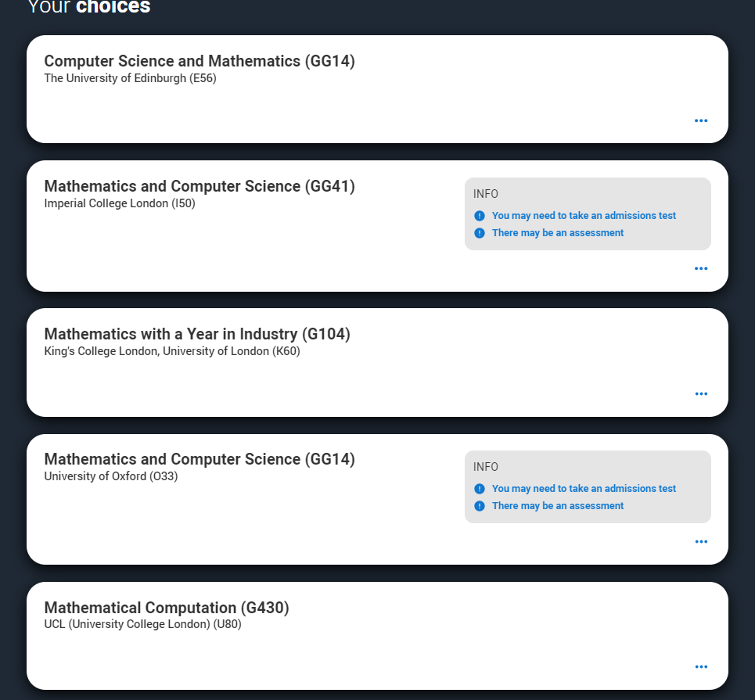This screenshot has height=700, width=755.
Task: Open three-dot menu for UCL choice
Action: (x=701, y=667)
